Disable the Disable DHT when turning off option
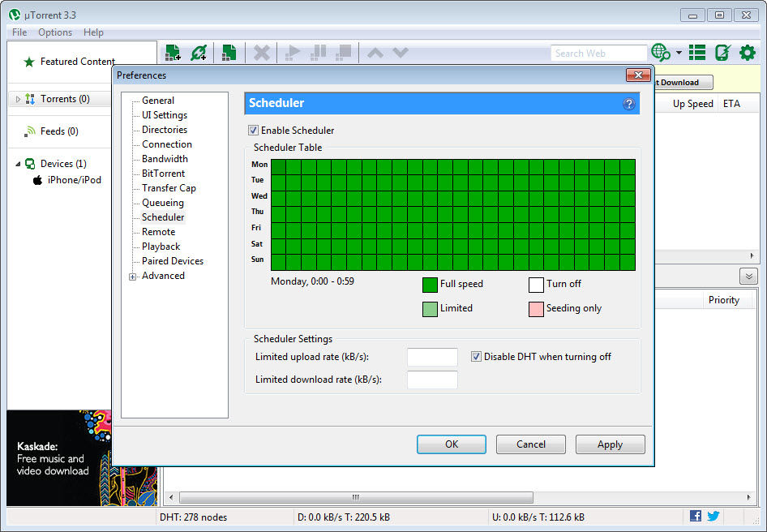Screen dimensions: 767x532 pyautogui.click(x=476, y=356)
